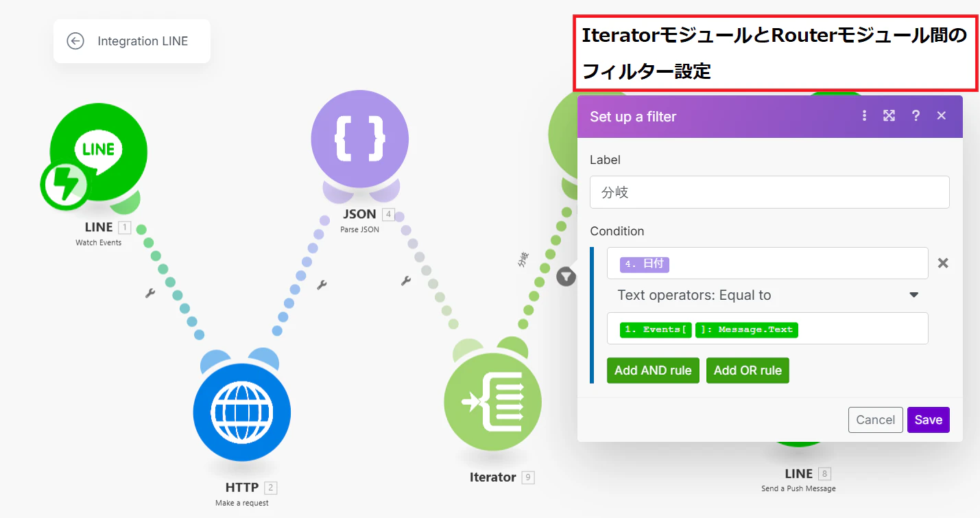Go back using the arrow beside Integration LINE

click(x=75, y=41)
